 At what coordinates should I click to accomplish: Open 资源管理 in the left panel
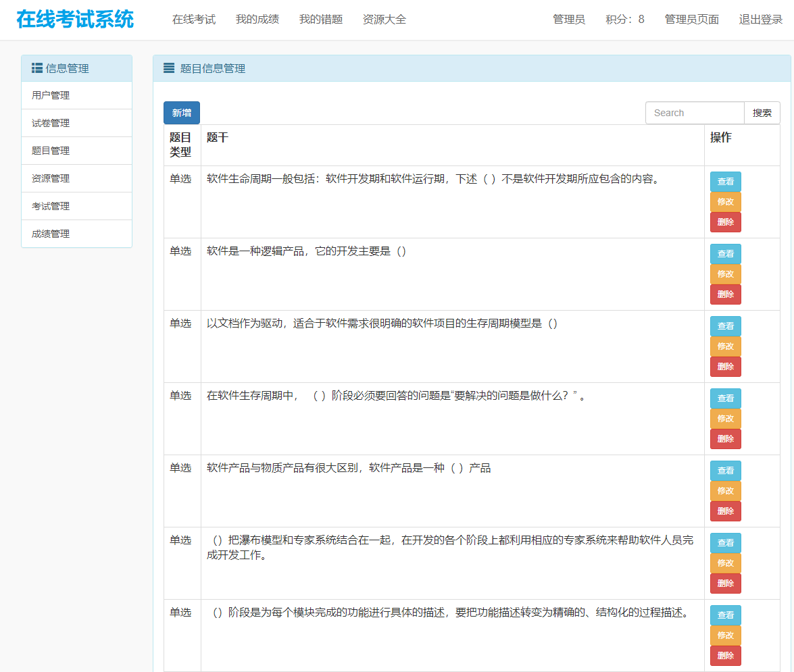pos(76,178)
